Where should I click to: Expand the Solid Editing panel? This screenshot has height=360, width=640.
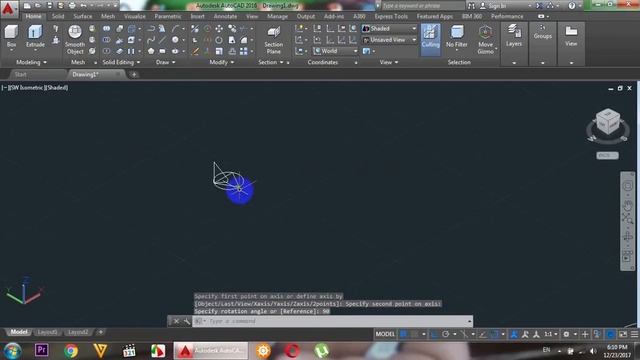(x=121, y=62)
